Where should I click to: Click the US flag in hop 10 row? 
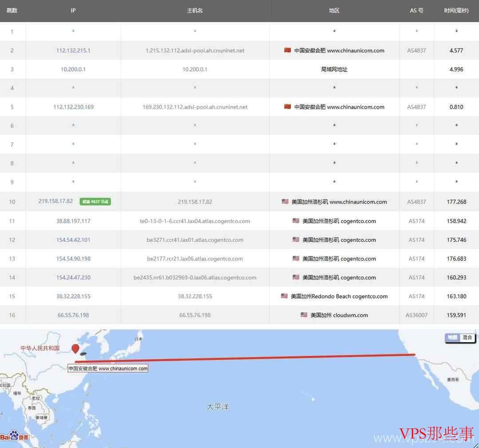[285, 201]
